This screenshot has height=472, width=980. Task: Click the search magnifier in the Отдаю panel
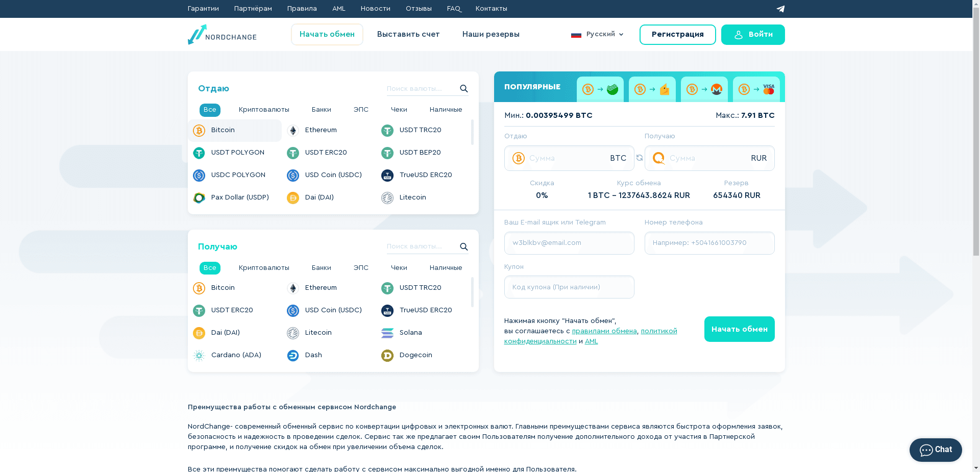pyautogui.click(x=463, y=88)
